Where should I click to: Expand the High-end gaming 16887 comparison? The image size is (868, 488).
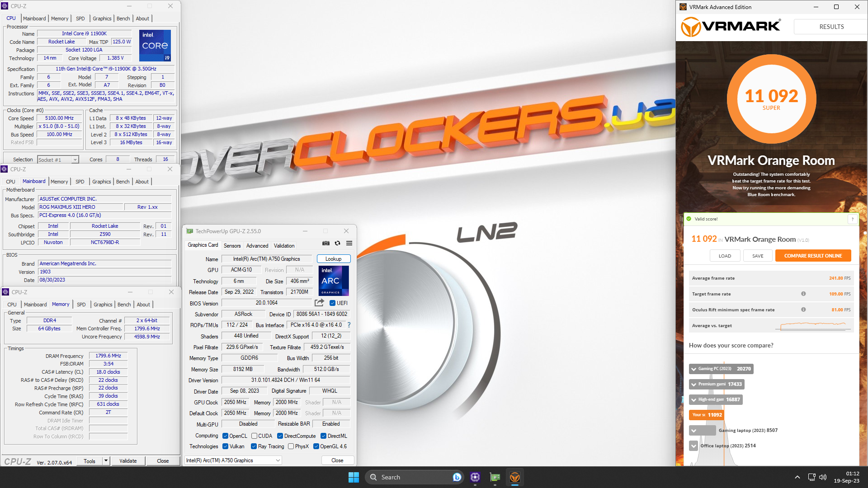pyautogui.click(x=693, y=399)
